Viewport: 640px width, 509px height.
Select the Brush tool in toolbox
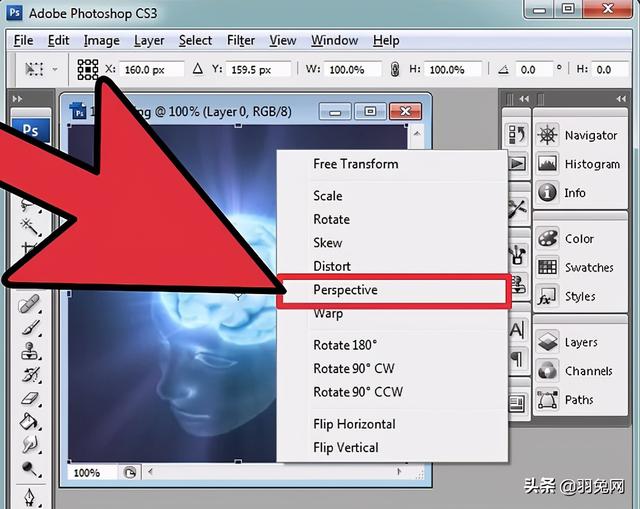pyautogui.click(x=31, y=328)
